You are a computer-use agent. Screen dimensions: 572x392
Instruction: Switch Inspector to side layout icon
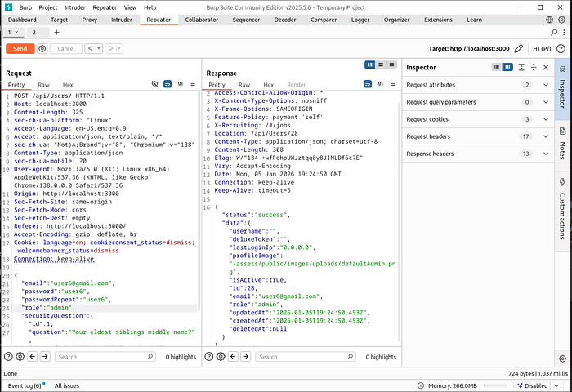coord(507,67)
